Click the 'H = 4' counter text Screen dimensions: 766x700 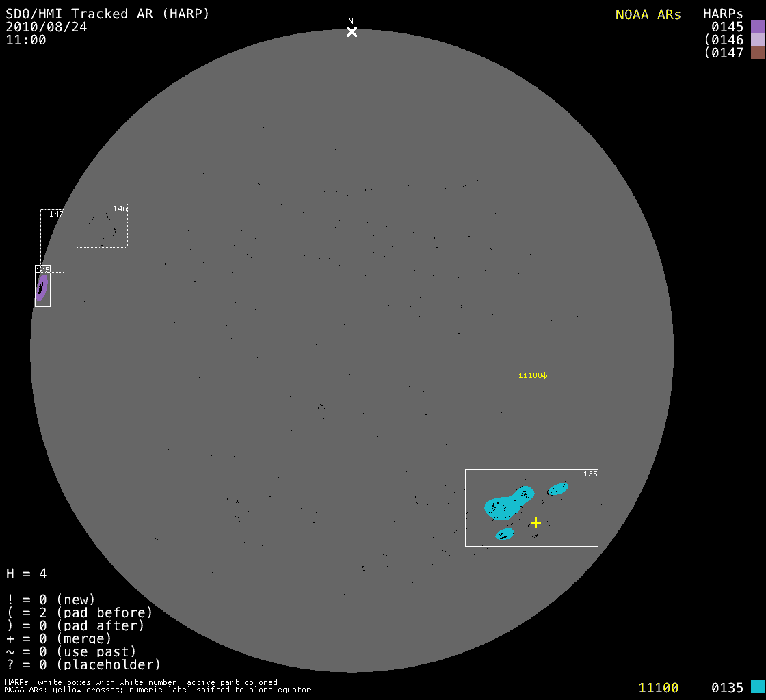pyautogui.click(x=27, y=574)
